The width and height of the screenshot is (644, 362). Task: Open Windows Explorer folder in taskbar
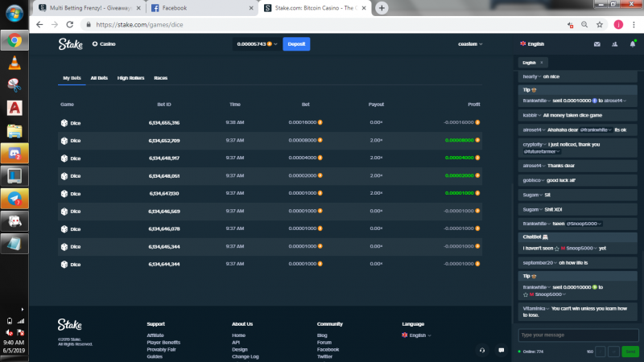click(x=14, y=131)
